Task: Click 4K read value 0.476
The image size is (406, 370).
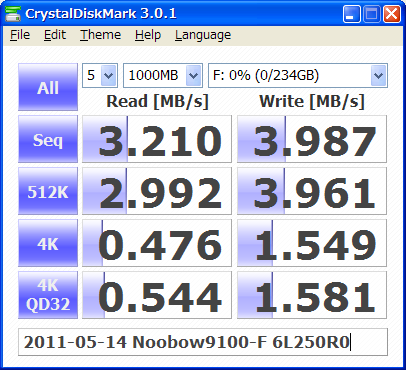Action: click(157, 243)
